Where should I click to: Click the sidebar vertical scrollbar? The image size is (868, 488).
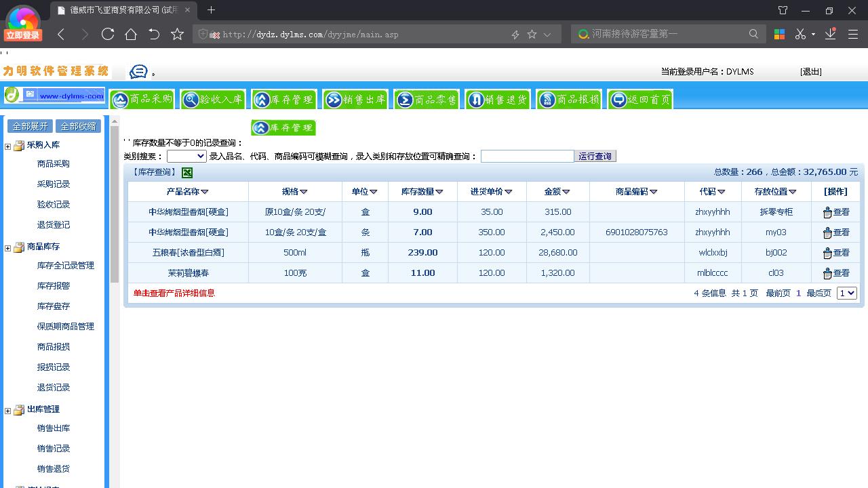115,203
